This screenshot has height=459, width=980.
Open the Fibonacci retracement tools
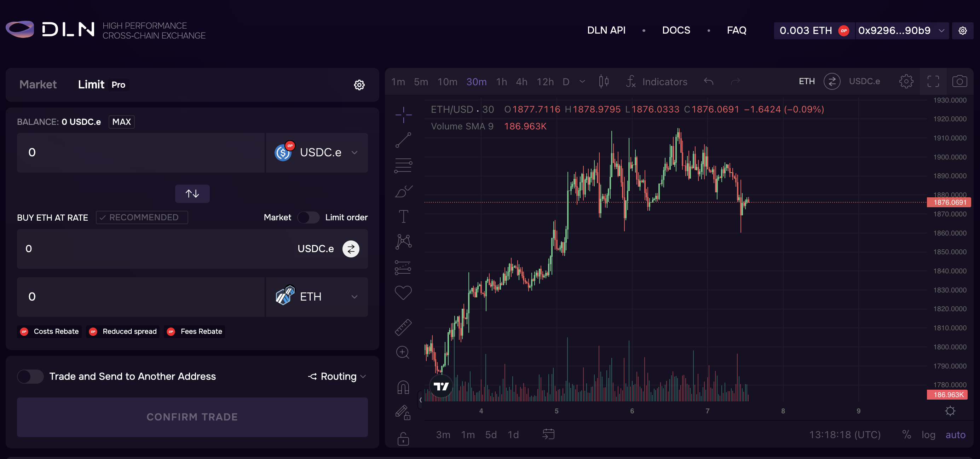403,165
